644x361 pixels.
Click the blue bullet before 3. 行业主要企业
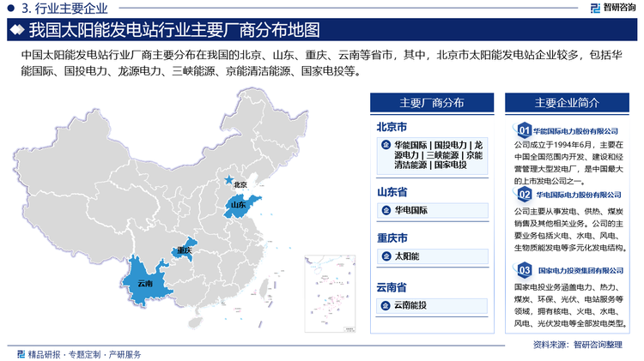point(11,8)
